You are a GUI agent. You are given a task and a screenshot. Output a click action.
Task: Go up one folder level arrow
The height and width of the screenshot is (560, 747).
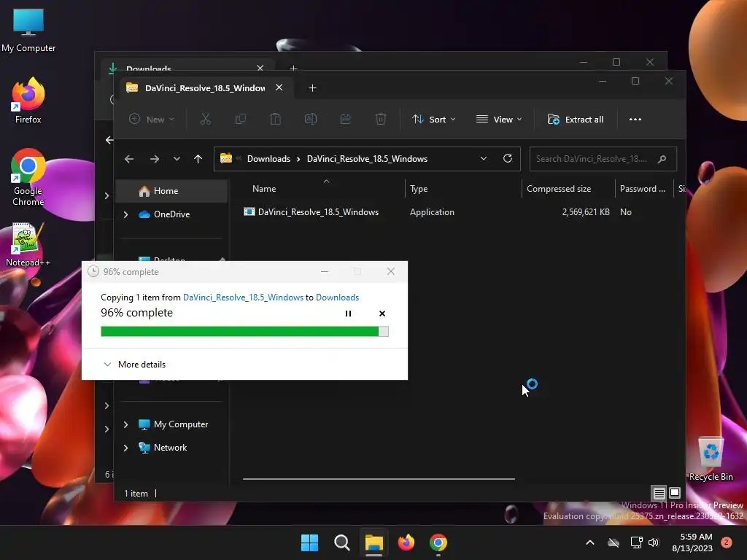pos(198,159)
